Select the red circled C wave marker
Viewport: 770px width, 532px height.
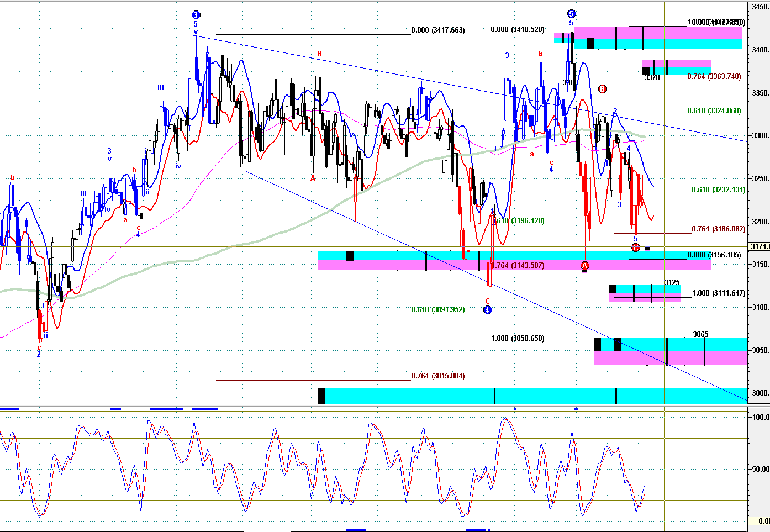click(x=635, y=247)
